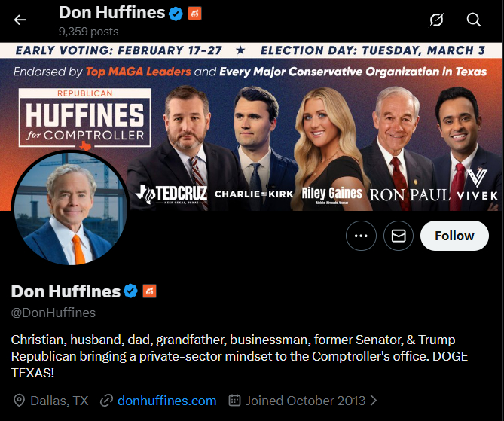The height and width of the screenshot is (421, 504).
Task: Click the verified checkmark beside the profile name
Action: pos(130,291)
